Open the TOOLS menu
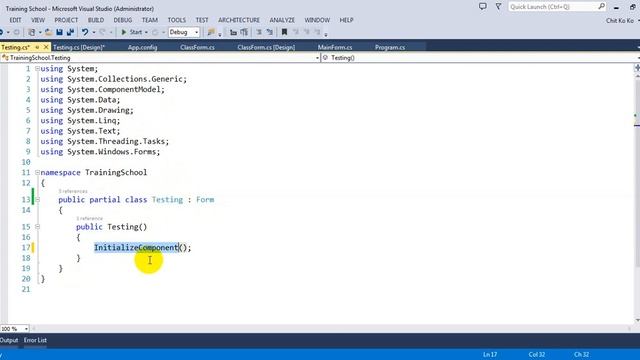Screen dimensions: 640x360 click(x=177, y=20)
